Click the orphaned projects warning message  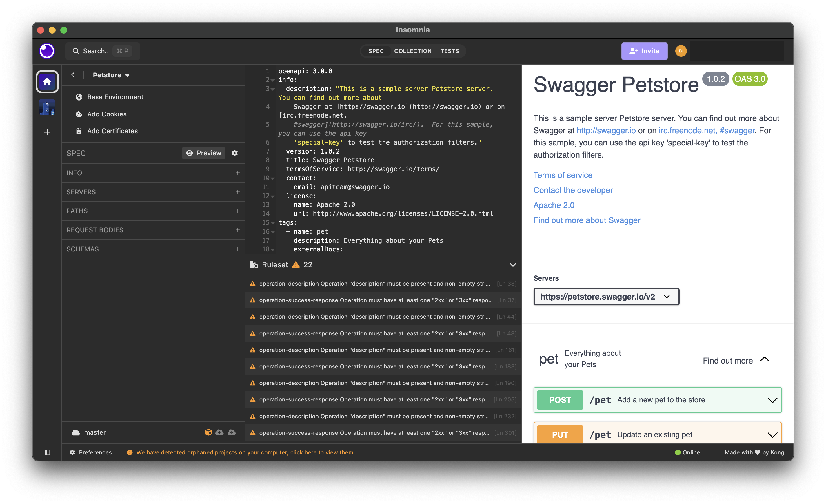click(241, 452)
